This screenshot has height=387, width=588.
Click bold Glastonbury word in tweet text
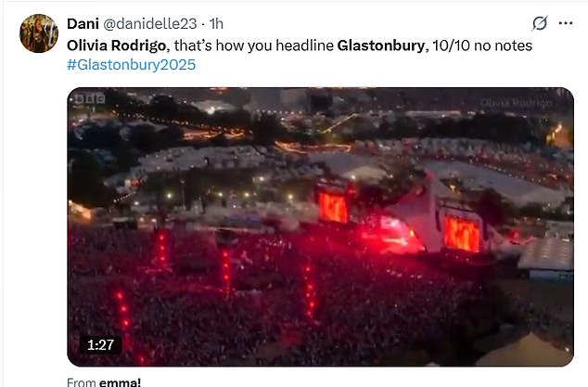click(381, 45)
